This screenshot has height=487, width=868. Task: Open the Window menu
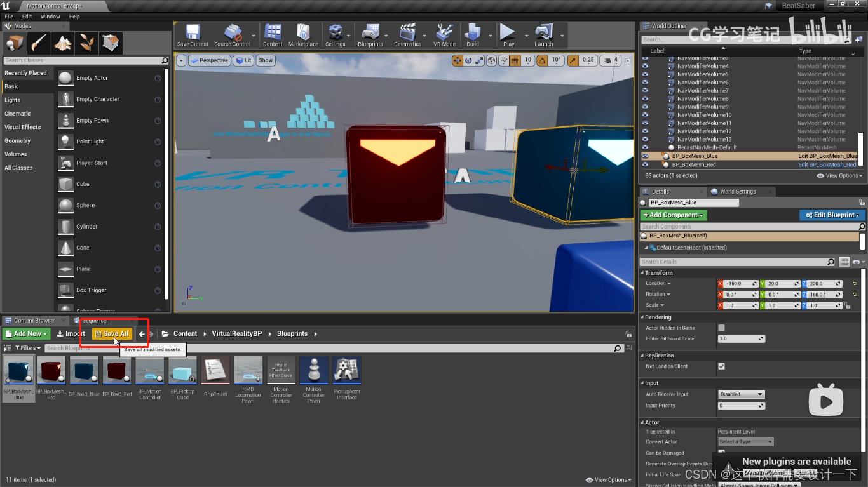pyautogui.click(x=50, y=17)
